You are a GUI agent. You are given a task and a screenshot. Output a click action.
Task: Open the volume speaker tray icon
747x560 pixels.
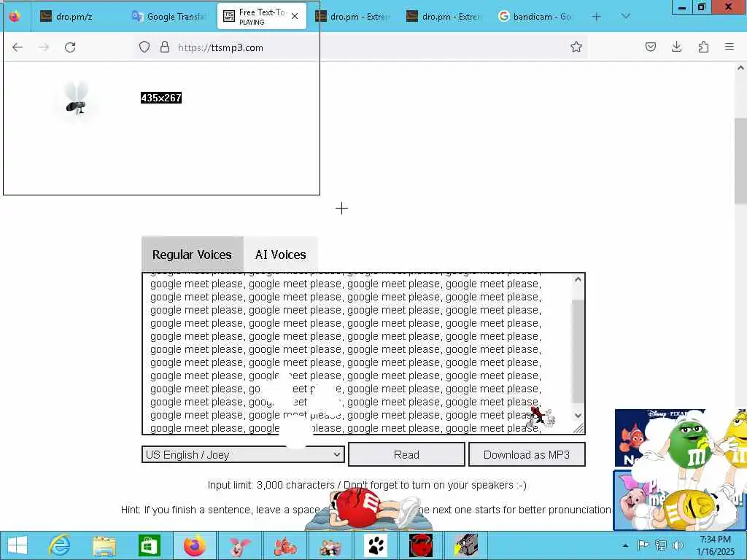coord(678,545)
